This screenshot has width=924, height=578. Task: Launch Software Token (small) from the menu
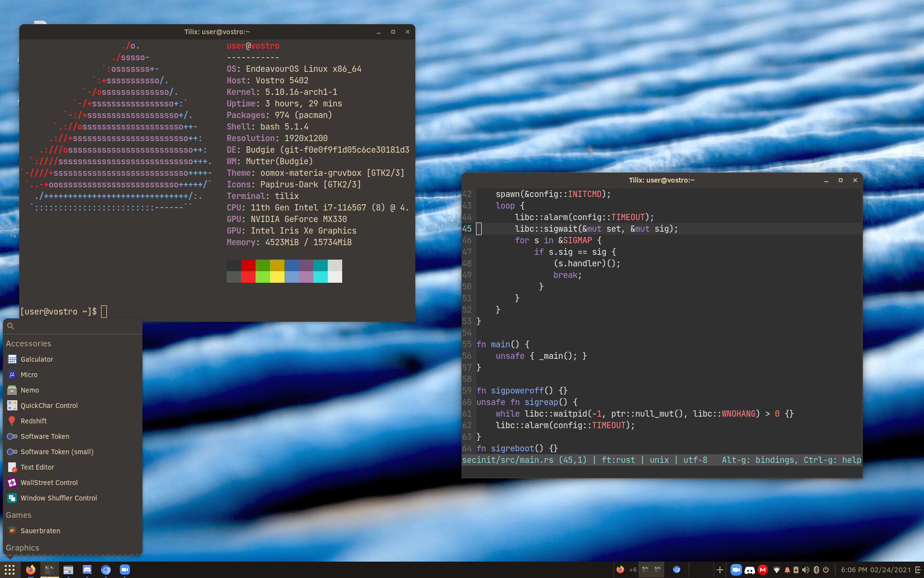(x=73, y=452)
